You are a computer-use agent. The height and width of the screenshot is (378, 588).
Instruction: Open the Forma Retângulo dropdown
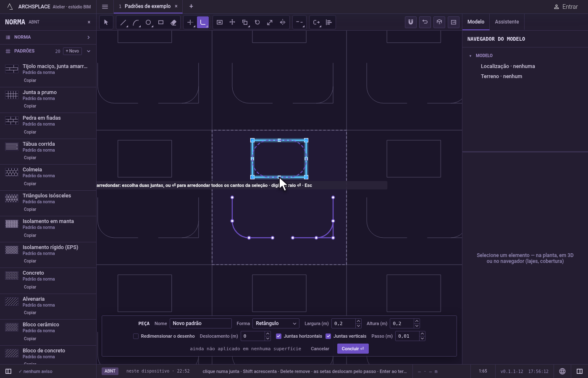[276, 323]
